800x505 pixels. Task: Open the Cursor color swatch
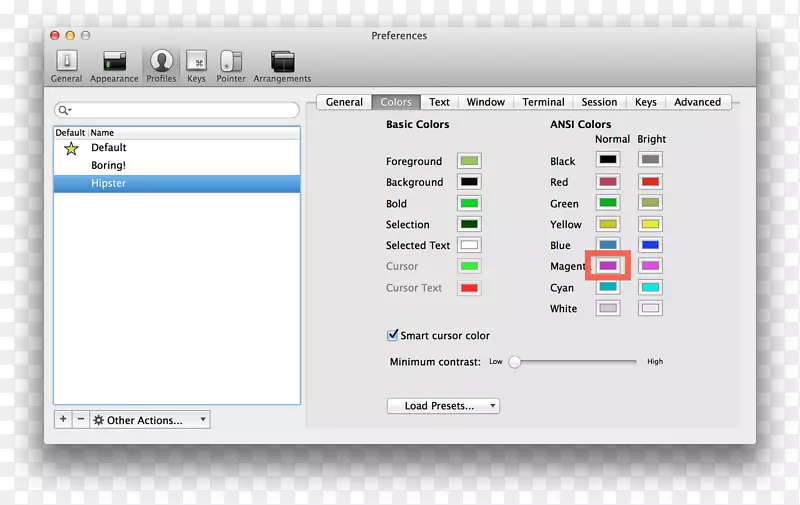click(469, 266)
